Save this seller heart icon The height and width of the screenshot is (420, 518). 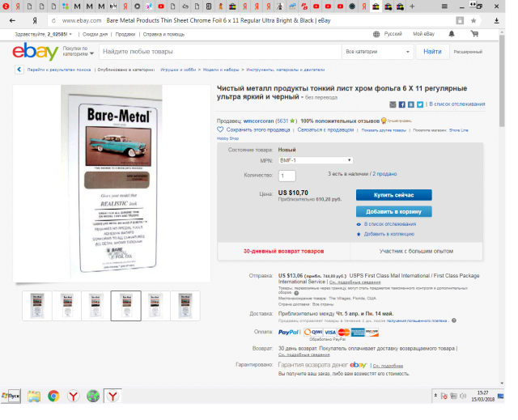pos(220,129)
